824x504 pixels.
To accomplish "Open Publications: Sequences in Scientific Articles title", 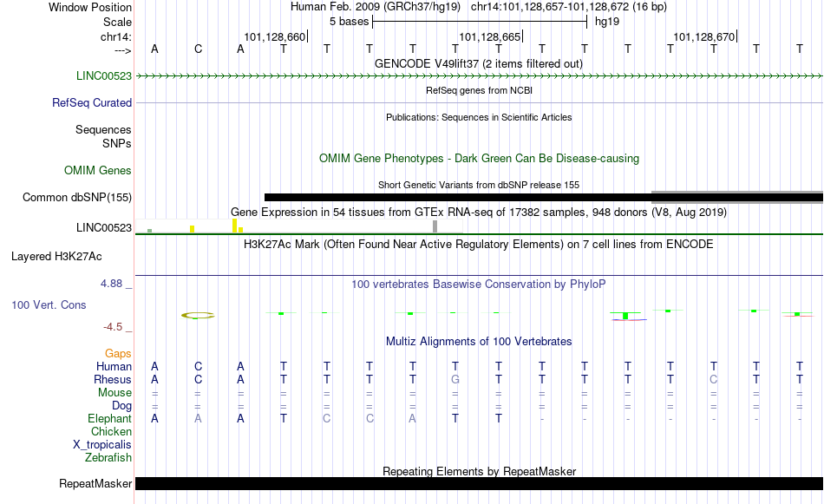I will (479, 117).
